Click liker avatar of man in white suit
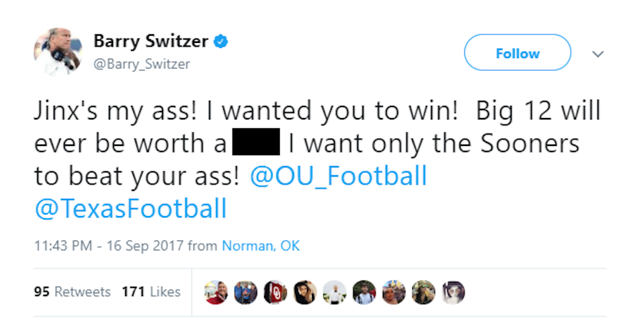 coord(334,292)
